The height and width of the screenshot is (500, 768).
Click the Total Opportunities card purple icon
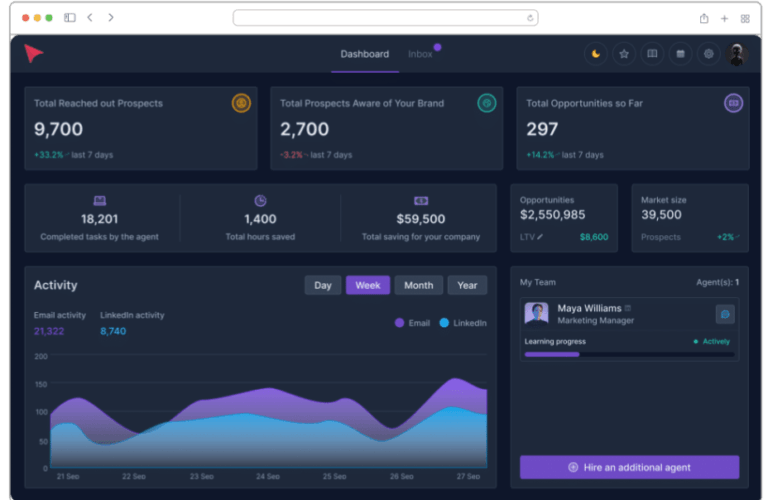[733, 103]
